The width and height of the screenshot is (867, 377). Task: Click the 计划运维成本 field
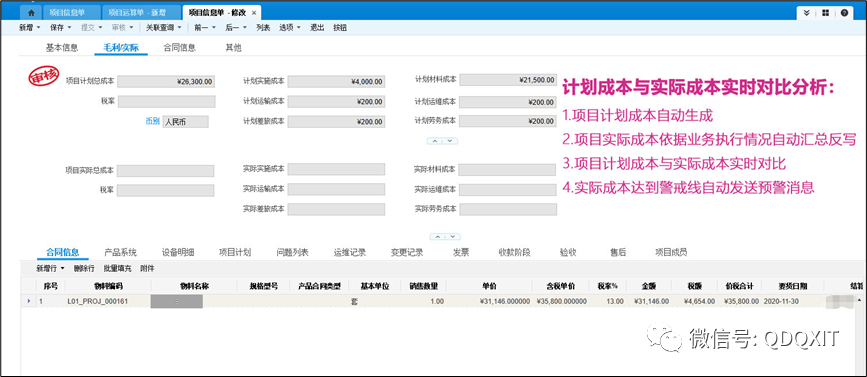click(508, 102)
